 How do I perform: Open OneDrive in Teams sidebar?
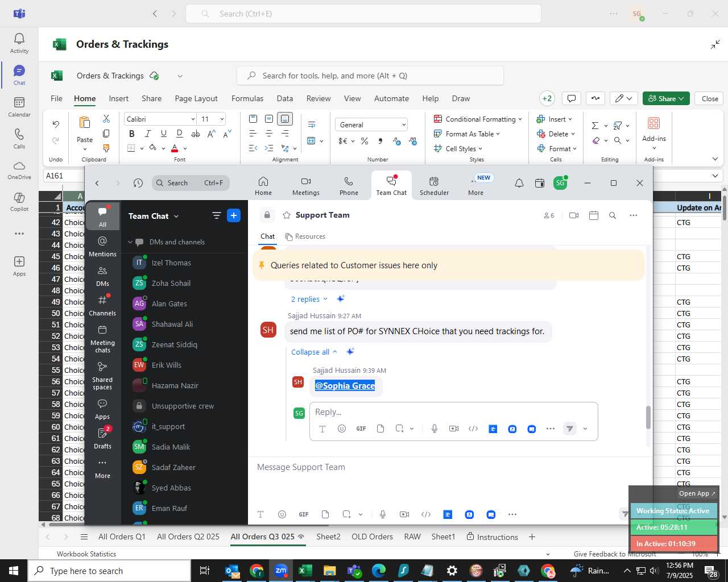[19, 171]
